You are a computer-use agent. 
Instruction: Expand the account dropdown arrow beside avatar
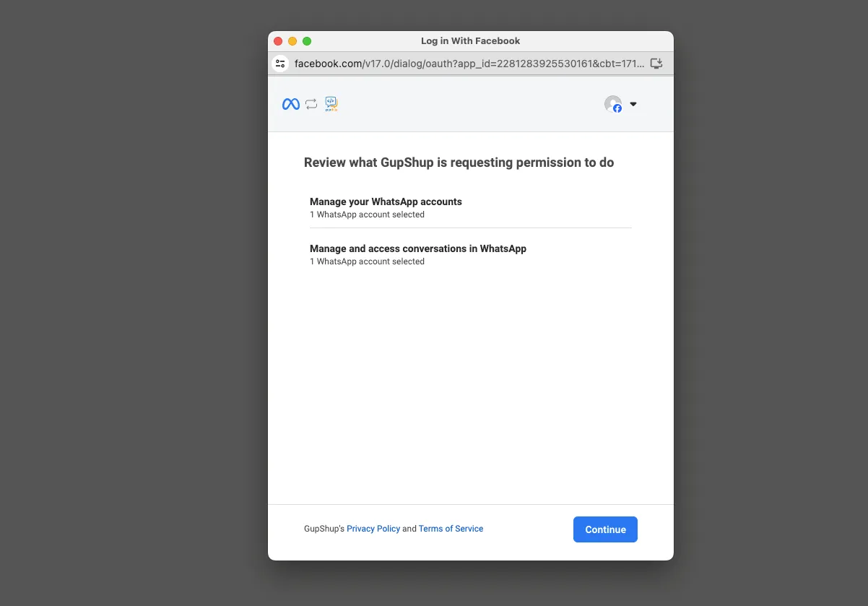pyautogui.click(x=633, y=104)
